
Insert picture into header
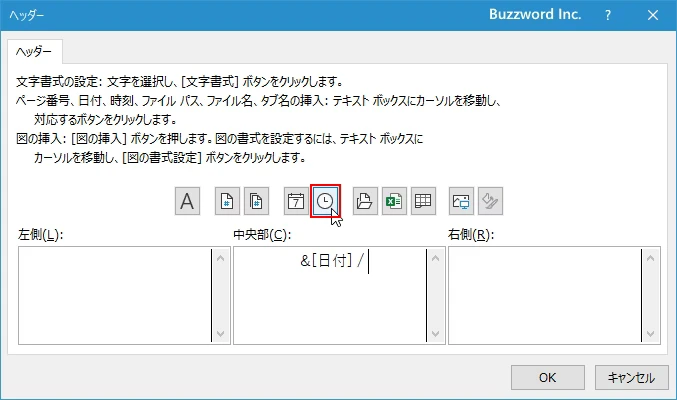(461, 201)
